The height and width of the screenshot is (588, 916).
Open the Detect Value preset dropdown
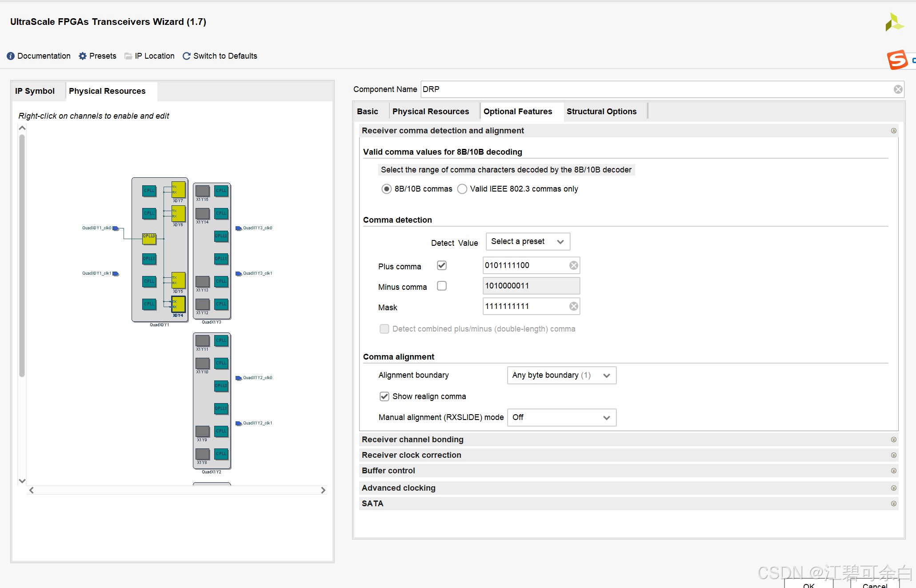528,241
